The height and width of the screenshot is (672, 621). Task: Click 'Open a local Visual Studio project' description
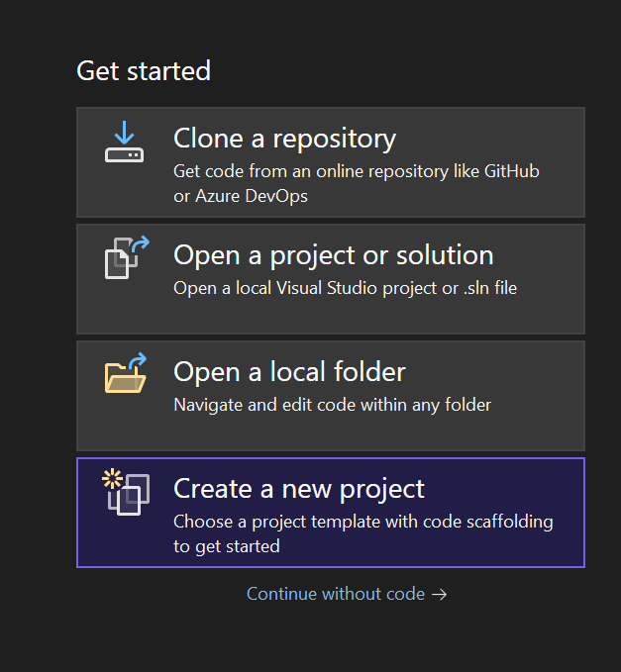click(x=346, y=288)
